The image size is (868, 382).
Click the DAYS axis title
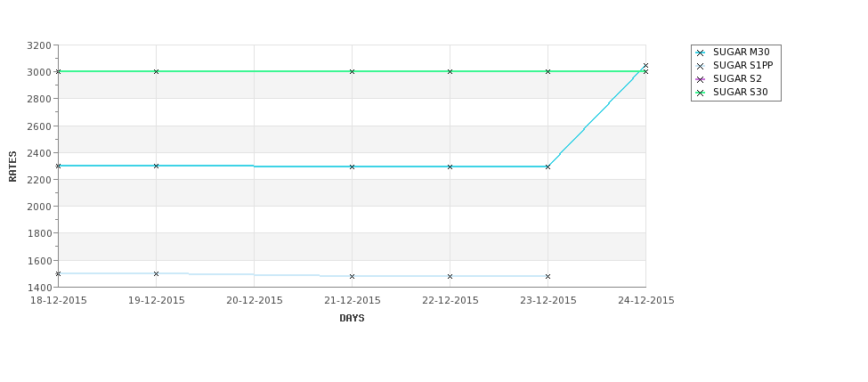tap(352, 319)
